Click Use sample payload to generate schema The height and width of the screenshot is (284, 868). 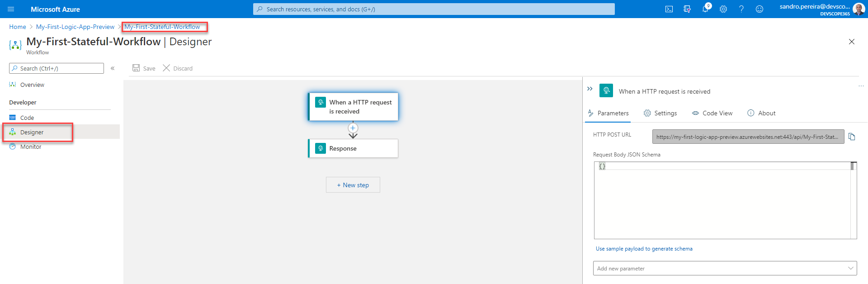tap(644, 249)
